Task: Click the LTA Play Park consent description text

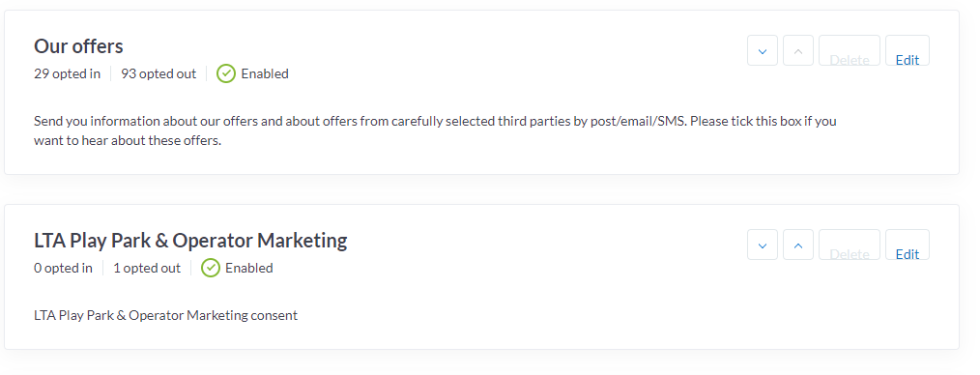Action: click(165, 316)
